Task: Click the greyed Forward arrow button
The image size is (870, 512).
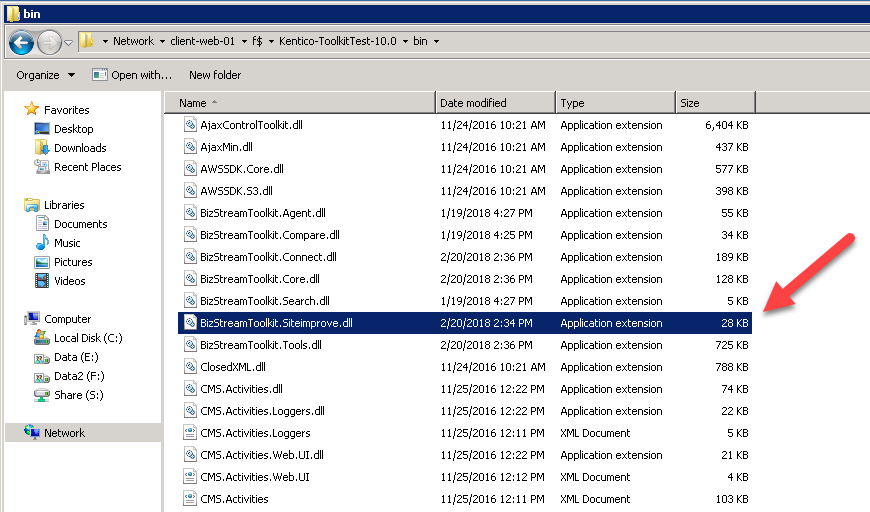Action: point(49,42)
